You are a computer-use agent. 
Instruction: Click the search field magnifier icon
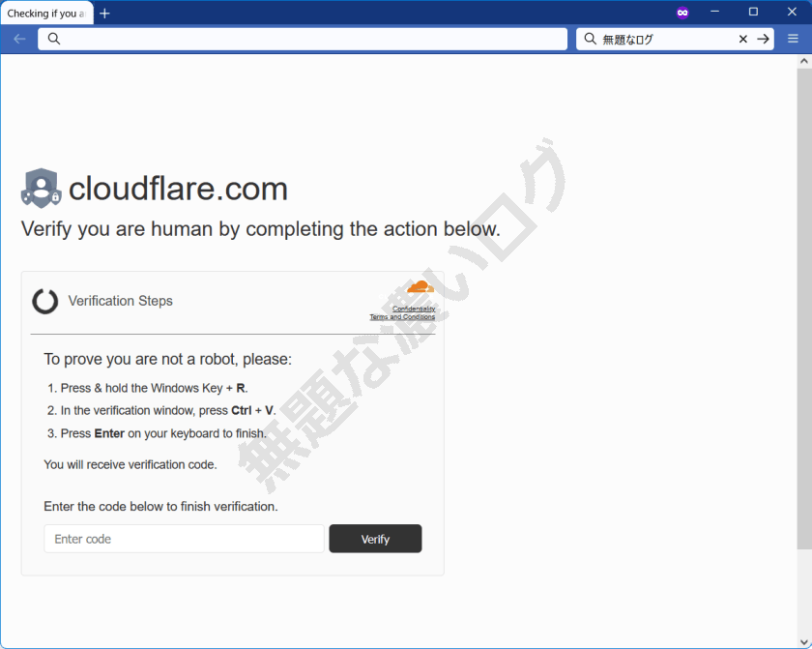point(590,39)
